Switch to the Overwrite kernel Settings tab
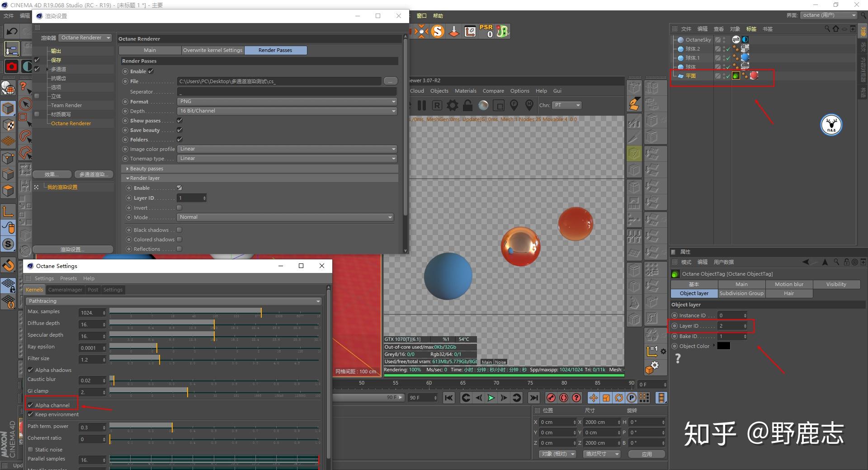Viewport: 868px width, 470px height. 212,50
